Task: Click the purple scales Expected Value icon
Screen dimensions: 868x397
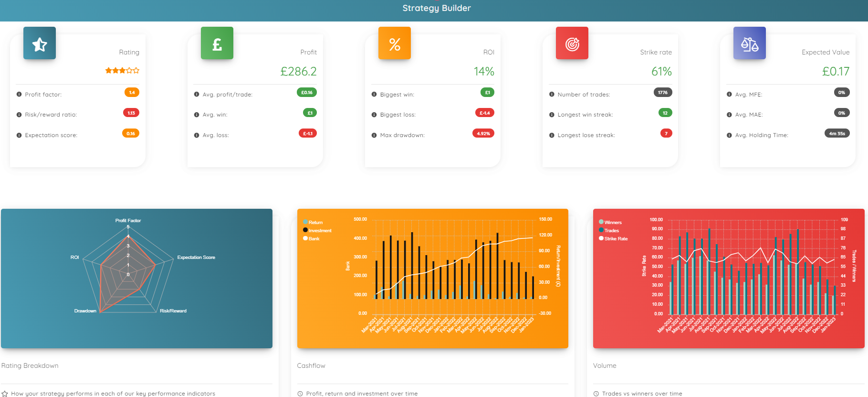Action: [x=750, y=43]
